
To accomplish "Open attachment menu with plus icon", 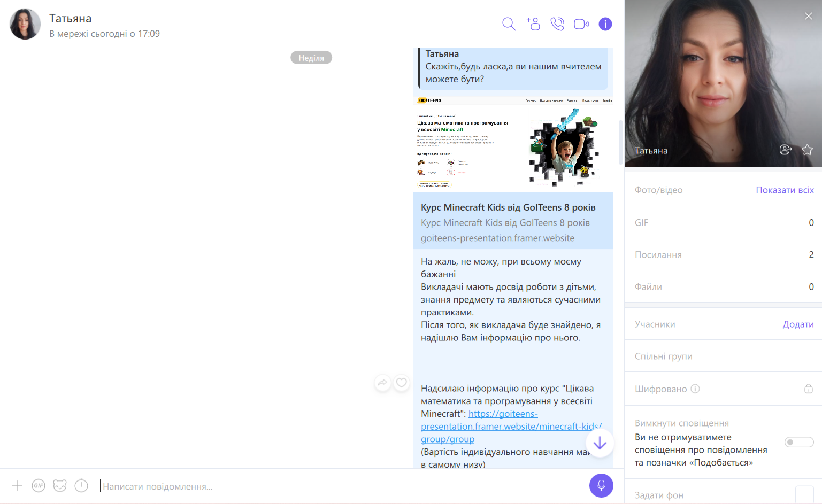I will 17,485.
